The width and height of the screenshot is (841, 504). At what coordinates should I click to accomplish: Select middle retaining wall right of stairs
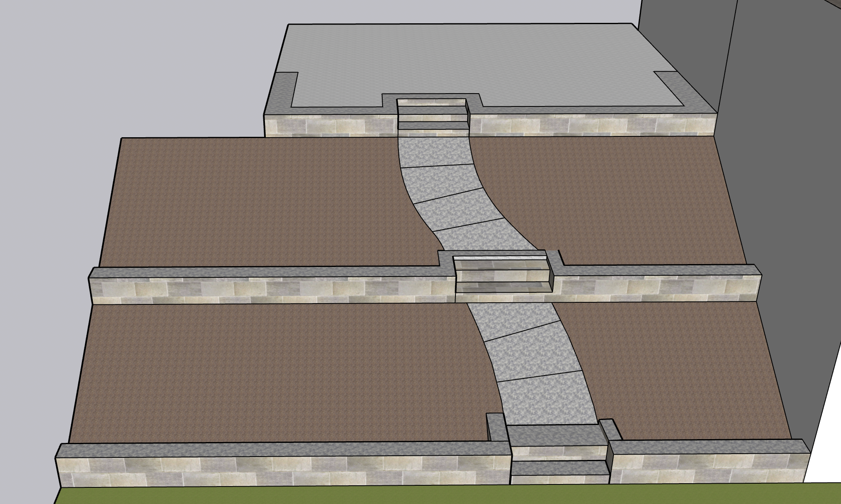click(x=657, y=287)
